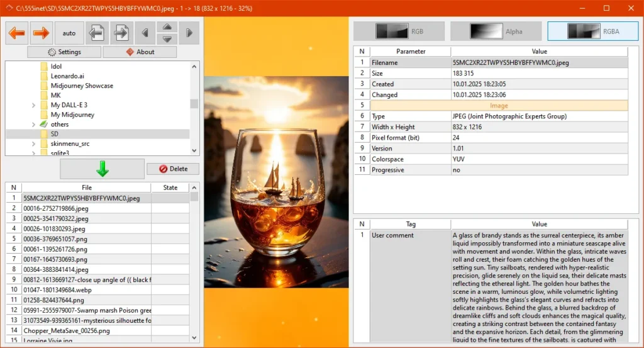This screenshot has width=644, height=348.
Task: Click the brandy glass image preview
Action: 277,182
